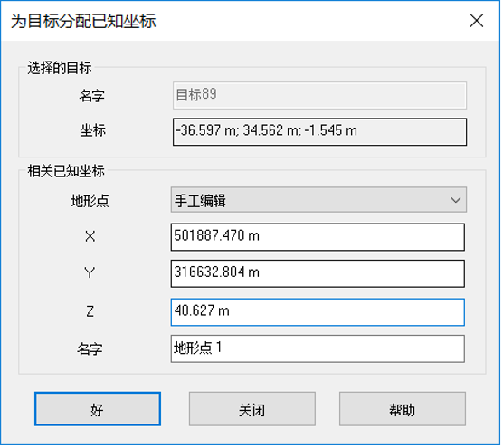Click the 选择的目标 group heading
Image resolution: width=503 pixels, height=448 pixels.
point(60,68)
